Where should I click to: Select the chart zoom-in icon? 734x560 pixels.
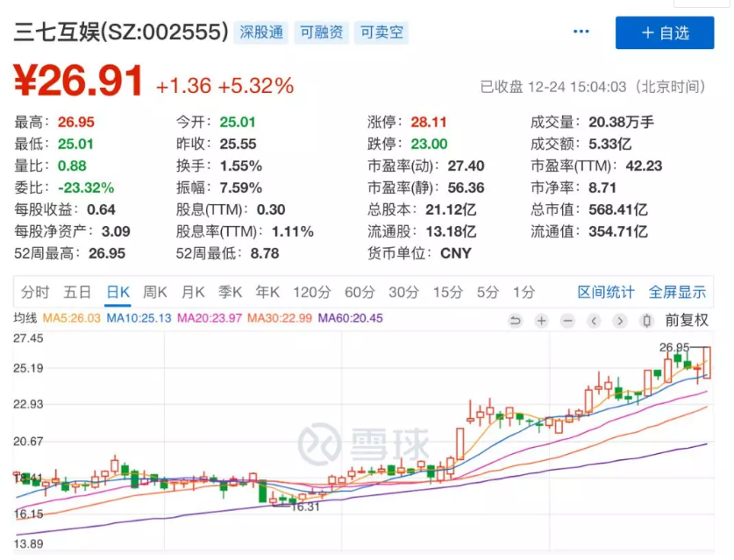(541, 320)
